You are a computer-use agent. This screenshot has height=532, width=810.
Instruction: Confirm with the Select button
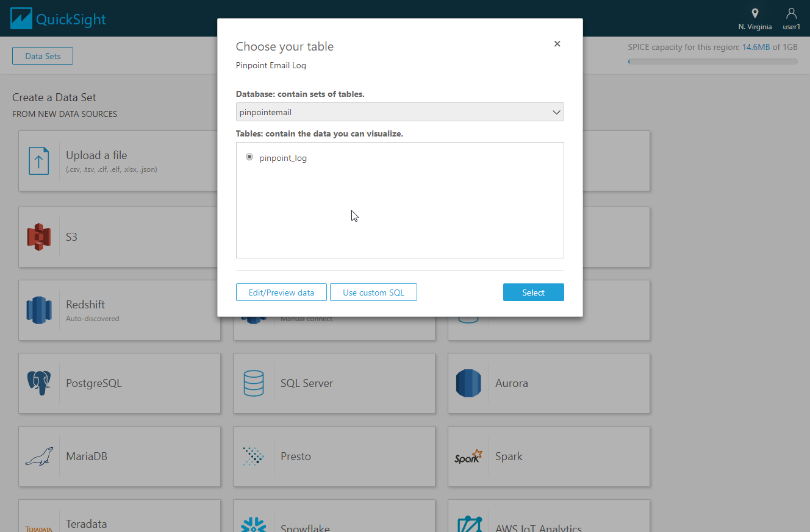point(533,293)
